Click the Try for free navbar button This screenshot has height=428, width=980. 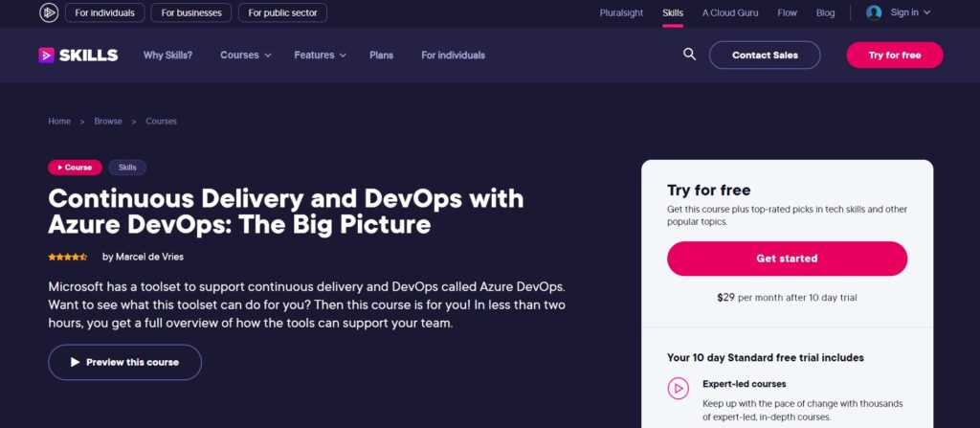coord(895,56)
